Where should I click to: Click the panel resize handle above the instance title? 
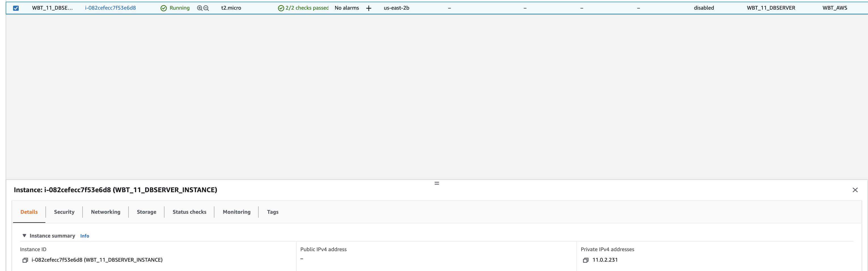(437, 183)
